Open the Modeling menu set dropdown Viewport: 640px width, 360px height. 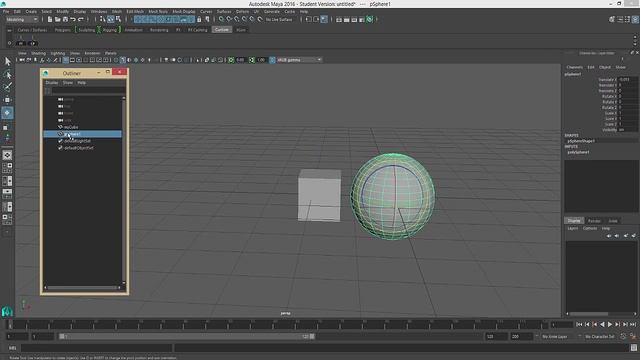point(22,19)
